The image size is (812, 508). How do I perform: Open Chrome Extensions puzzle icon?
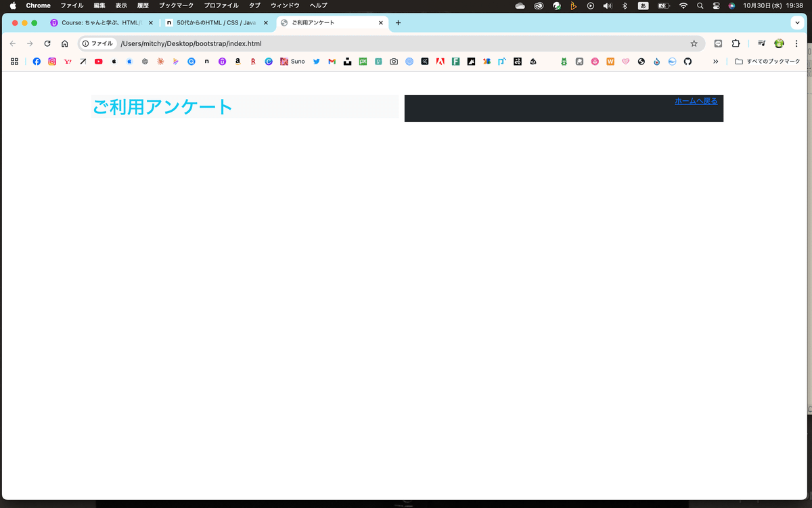tap(735, 43)
